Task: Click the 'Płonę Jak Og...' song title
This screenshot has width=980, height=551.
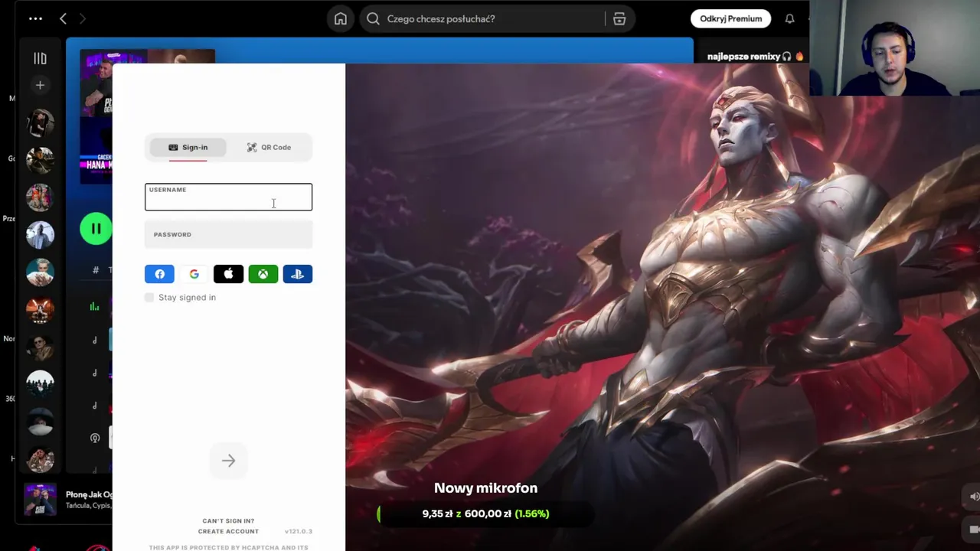Action: pos(89,494)
